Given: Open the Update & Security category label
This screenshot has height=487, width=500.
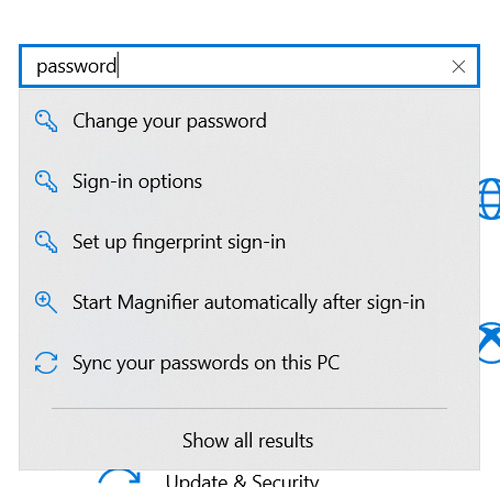Looking at the screenshot, I should click(242, 480).
